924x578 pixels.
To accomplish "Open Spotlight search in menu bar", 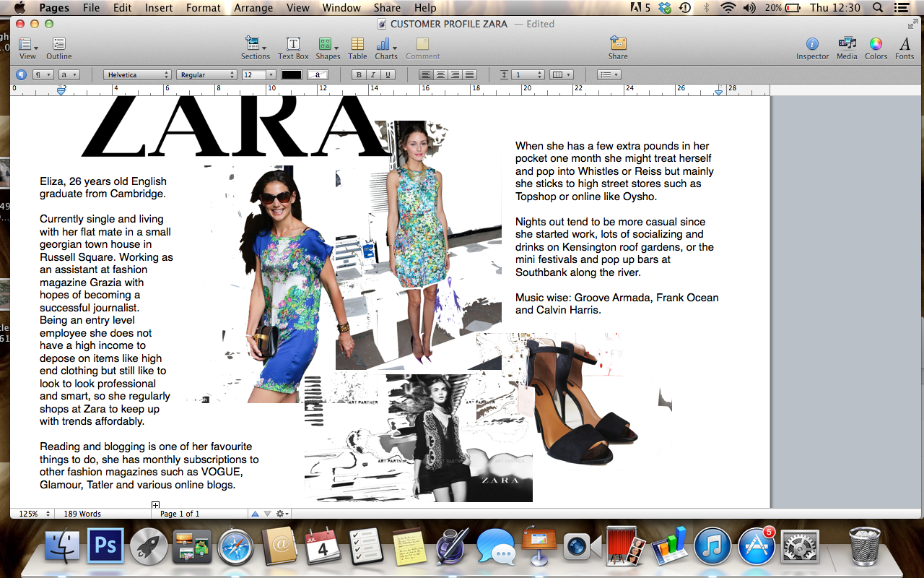I will 878,8.
